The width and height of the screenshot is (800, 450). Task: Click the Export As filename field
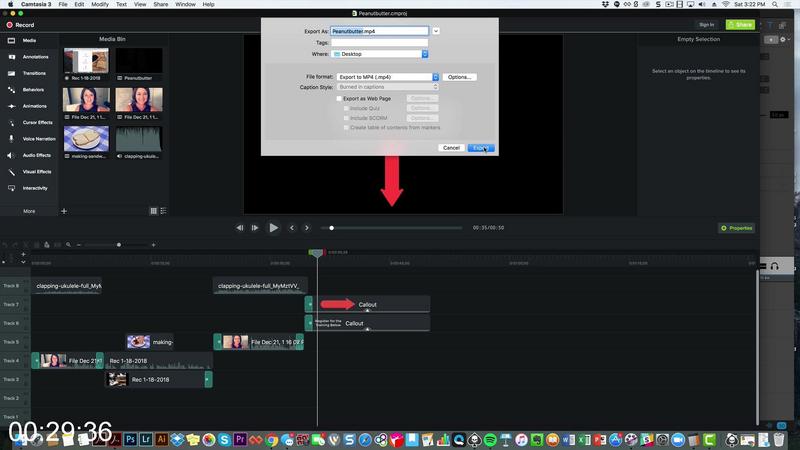(x=380, y=31)
